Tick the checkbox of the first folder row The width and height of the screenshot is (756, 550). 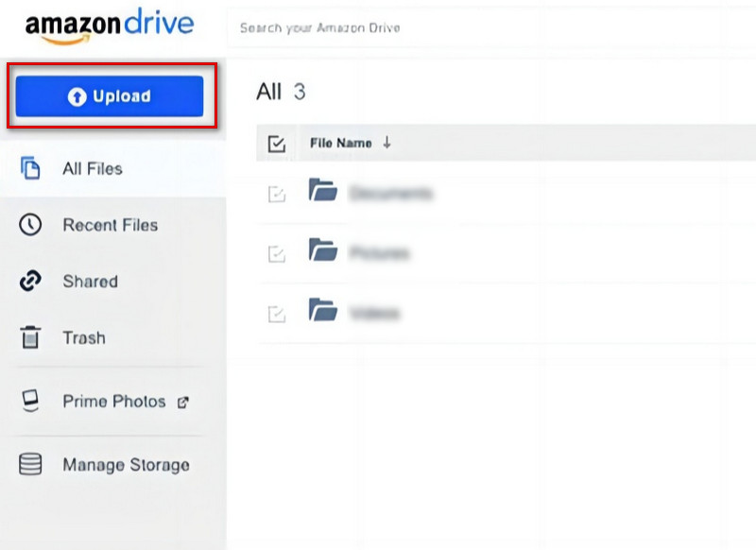pos(277,195)
